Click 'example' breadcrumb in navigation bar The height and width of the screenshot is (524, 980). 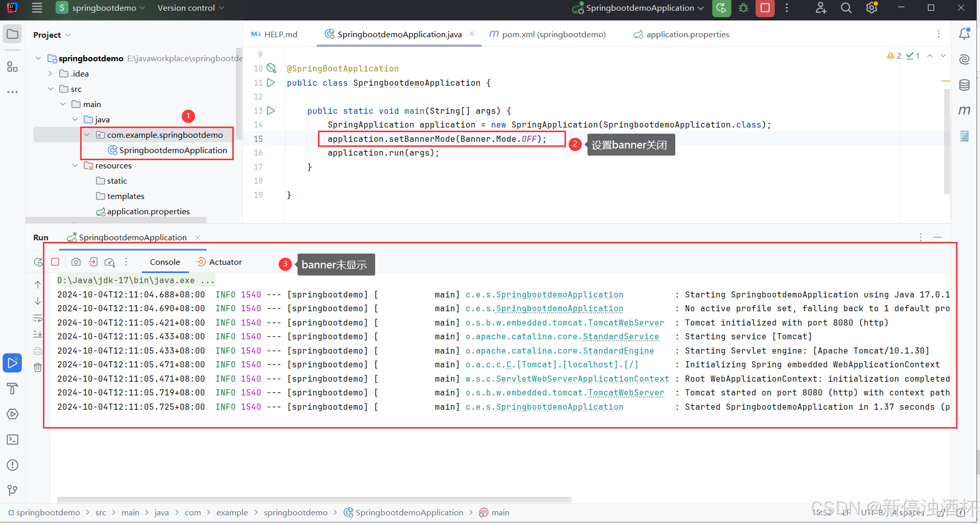tap(232, 512)
